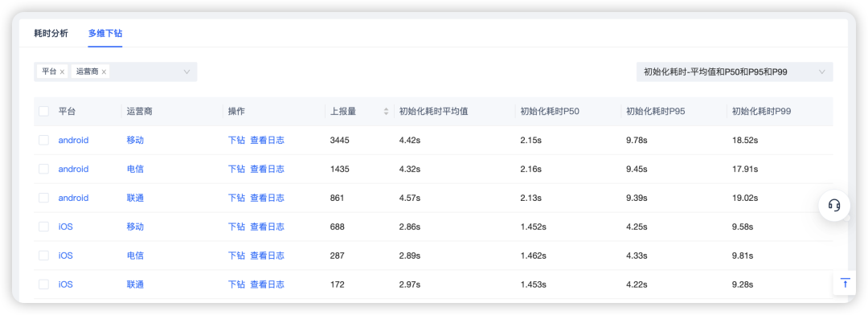This screenshot has width=868, height=315.
Task: Click 电信 link in the iOS row
Action: [135, 256]
